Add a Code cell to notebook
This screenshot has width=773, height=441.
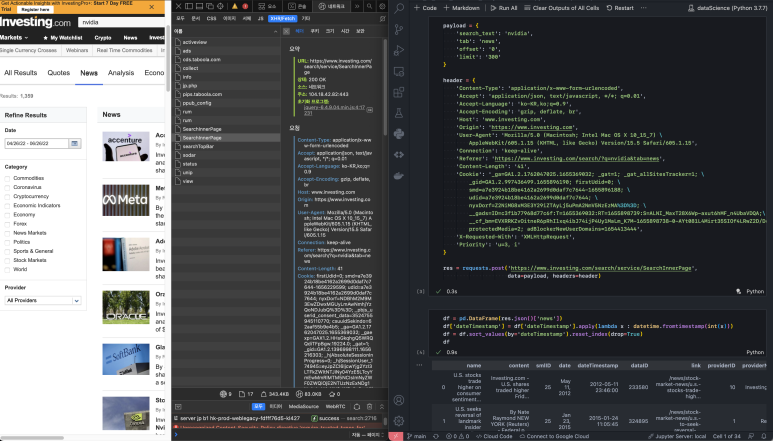pos(425,8)
